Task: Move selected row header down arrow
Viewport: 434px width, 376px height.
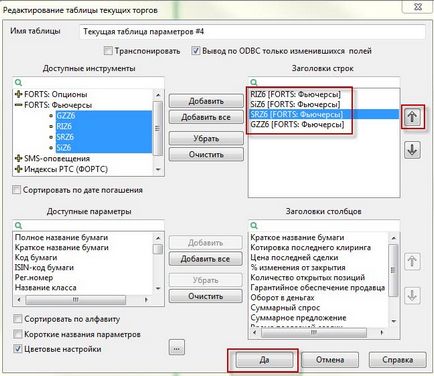Action: (412, 150)
